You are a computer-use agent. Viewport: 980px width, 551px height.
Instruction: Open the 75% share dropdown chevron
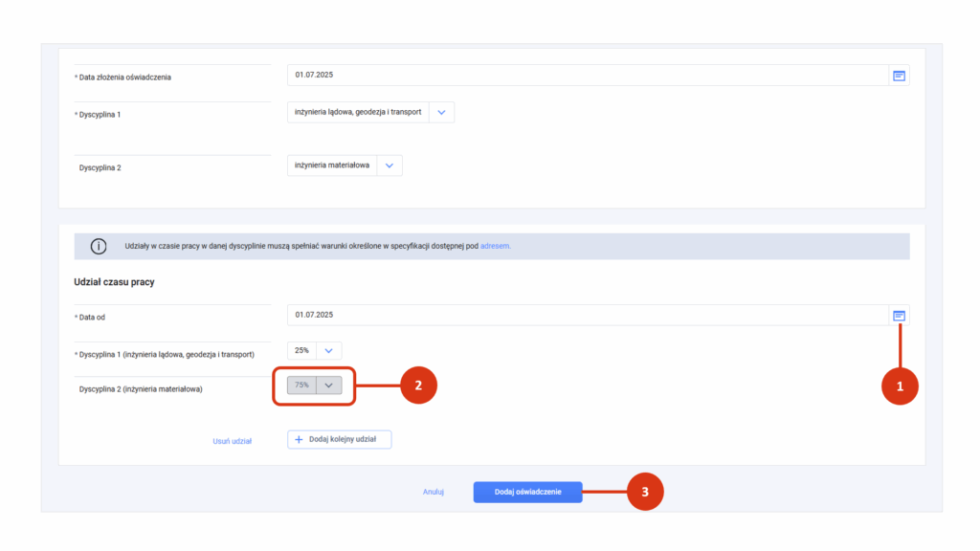329,386
